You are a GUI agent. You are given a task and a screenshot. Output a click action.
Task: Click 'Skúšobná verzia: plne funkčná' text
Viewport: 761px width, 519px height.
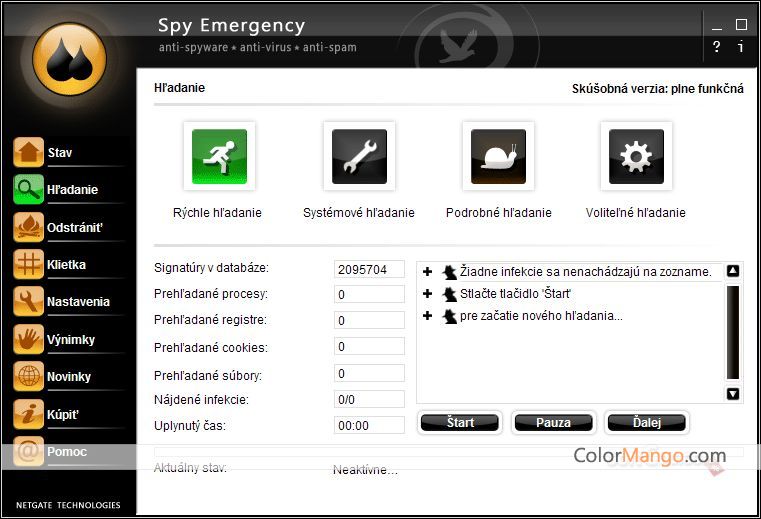(x=658, y=89)
